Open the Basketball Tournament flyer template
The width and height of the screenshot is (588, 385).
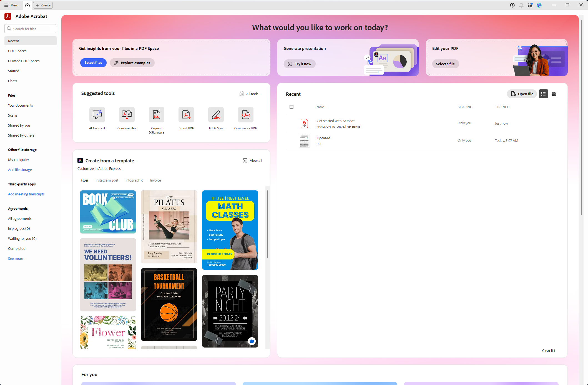169,304
